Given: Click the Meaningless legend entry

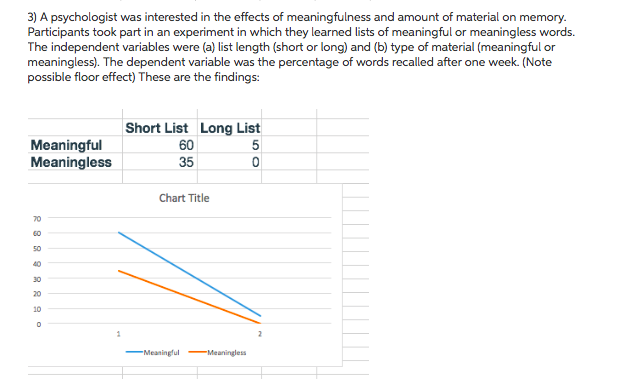Looking at the screenshot, I should [x=217, y=352].
